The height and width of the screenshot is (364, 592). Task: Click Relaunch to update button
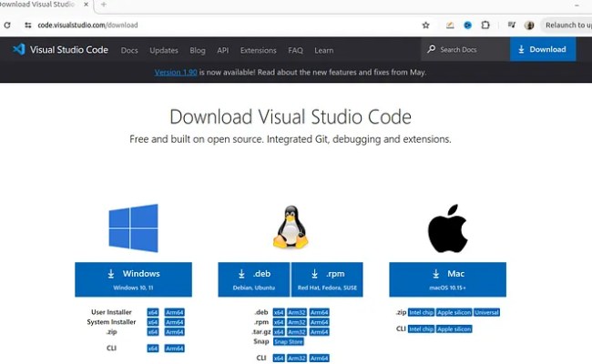(x=567, y=25)
